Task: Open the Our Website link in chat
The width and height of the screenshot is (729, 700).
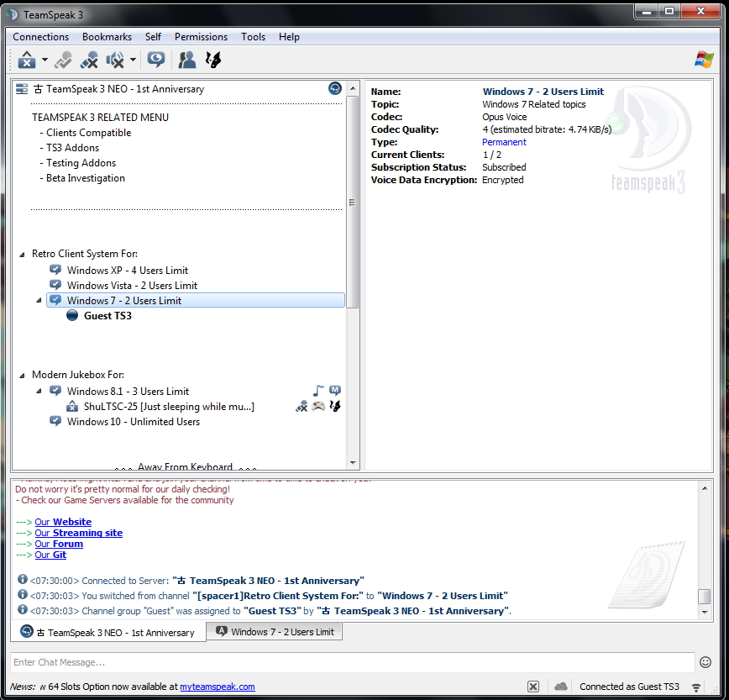Action: pyautogui.click(x=63, y=522)
